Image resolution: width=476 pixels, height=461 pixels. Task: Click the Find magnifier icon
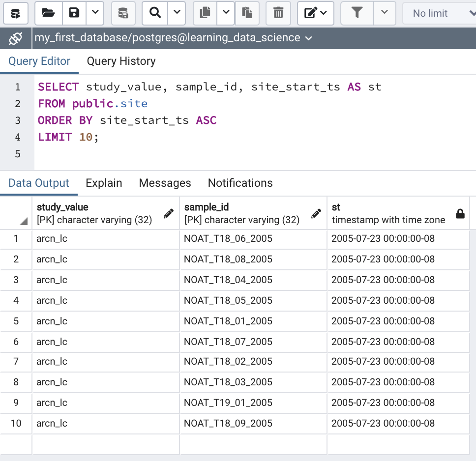click(x=155, y=13)
